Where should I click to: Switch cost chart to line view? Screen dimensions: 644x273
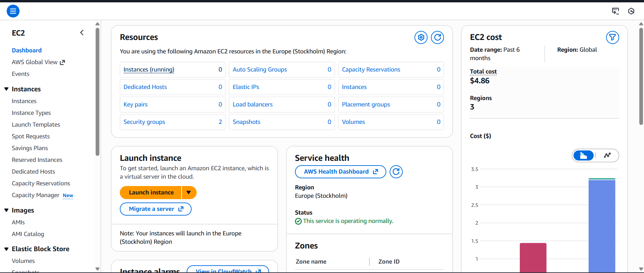click(607, 155)
